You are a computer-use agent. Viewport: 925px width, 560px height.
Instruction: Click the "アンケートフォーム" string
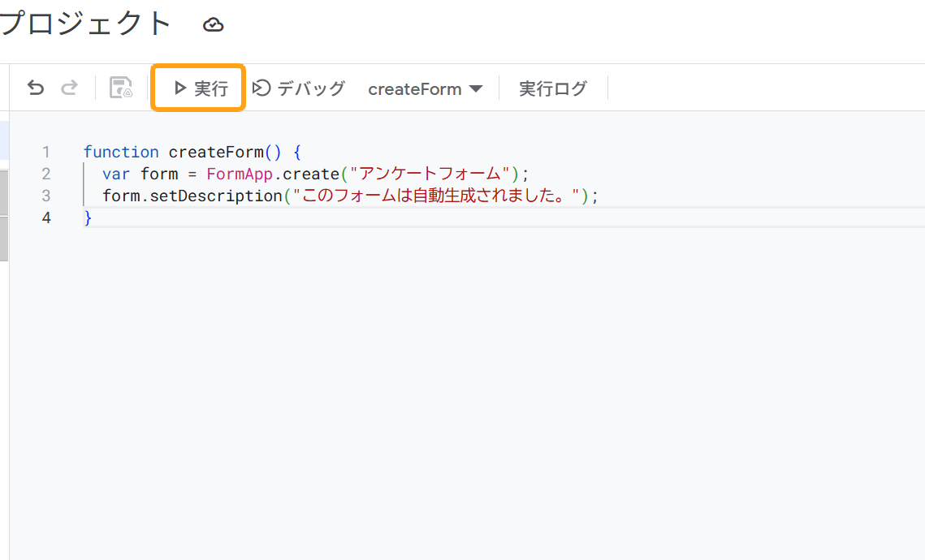pyautogui.click(x=430, y=174)
